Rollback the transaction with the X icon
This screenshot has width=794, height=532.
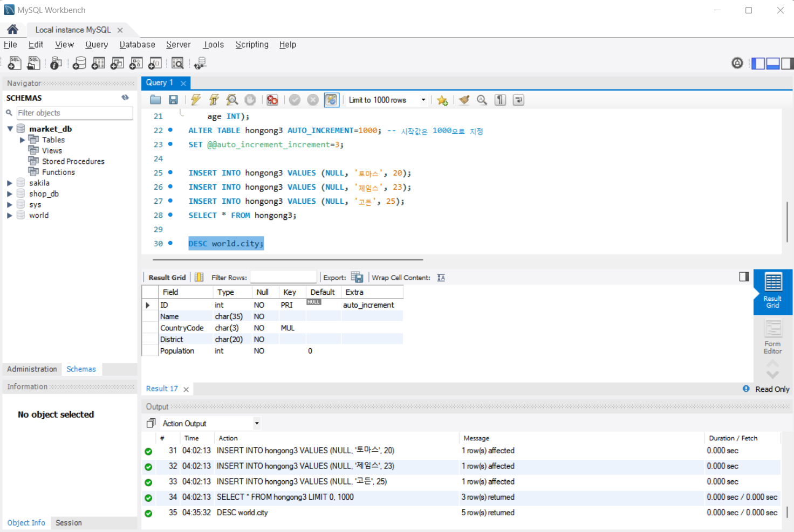[313, 100]
